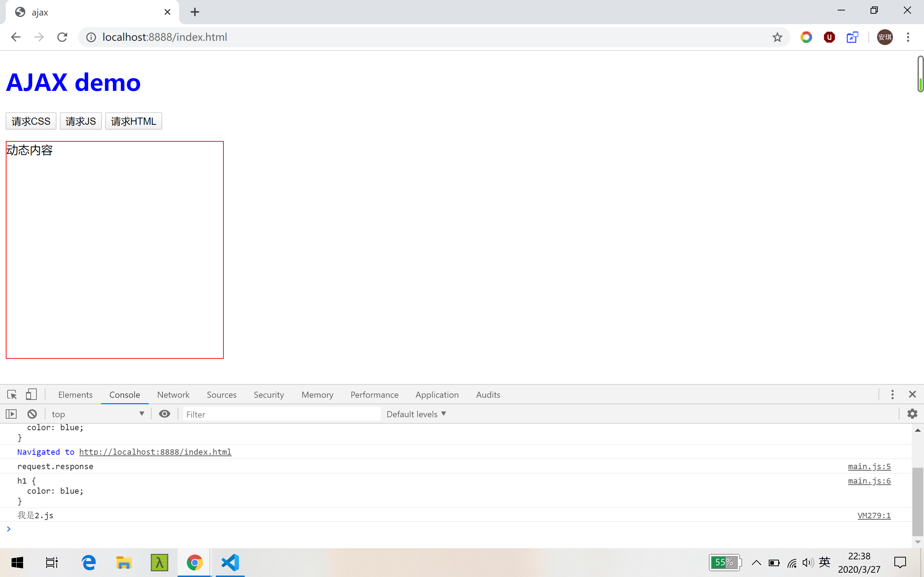The width and height of the screenshot is (924, 577).
Task: Open the main.js:5 source link
Action: pos(869,466)
